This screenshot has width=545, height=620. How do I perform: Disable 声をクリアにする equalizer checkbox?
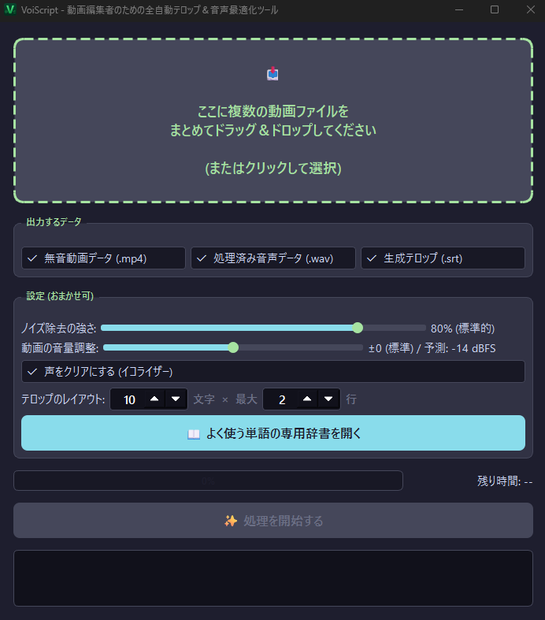click(273, 371)
